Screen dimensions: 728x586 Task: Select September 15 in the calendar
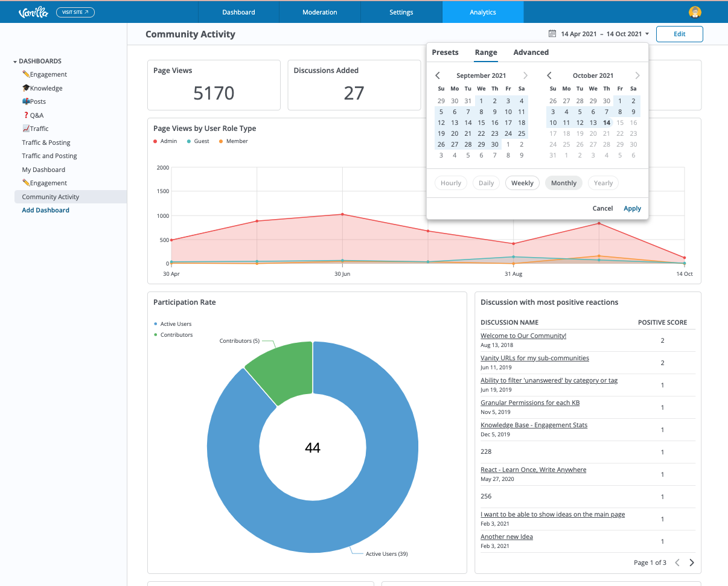point(481,123)
